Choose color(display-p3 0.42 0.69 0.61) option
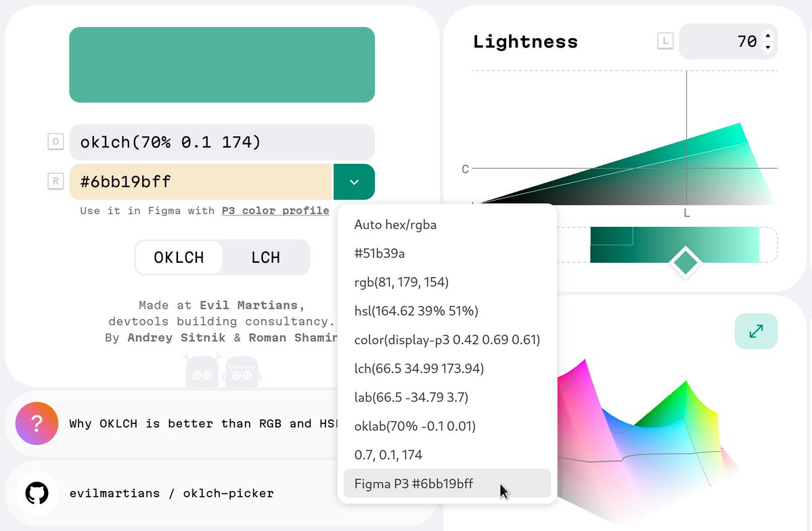This screenshot has height=531, width=812. (447, 339)
